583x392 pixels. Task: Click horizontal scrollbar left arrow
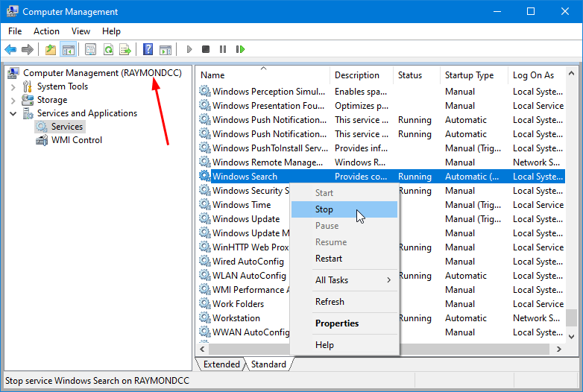(x=202, y=349)
